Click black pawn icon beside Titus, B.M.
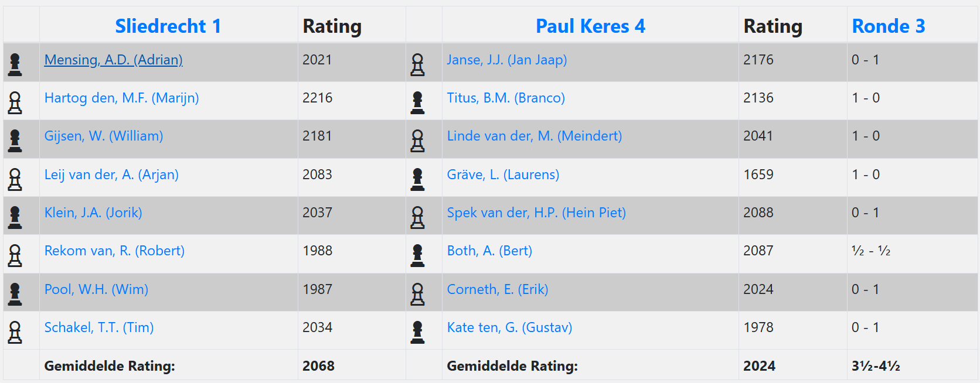The height and width of the screenshot is (383, 980). [x=417, y=102]
